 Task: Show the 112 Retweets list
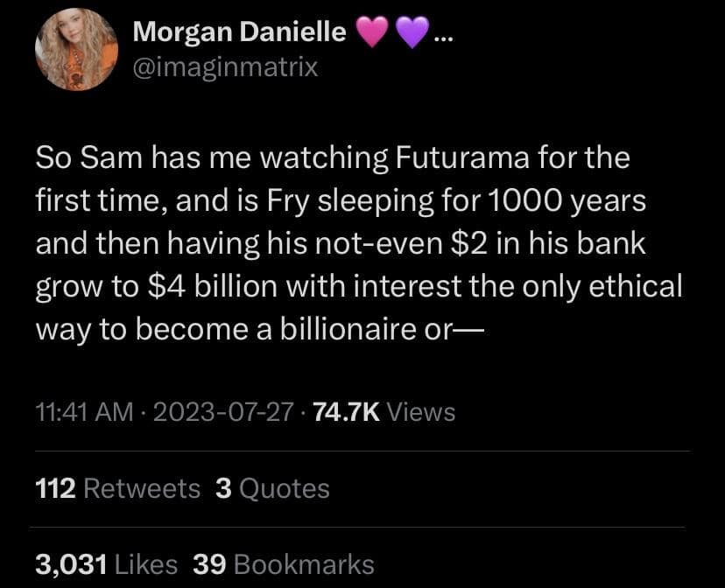tap(117, 488)
